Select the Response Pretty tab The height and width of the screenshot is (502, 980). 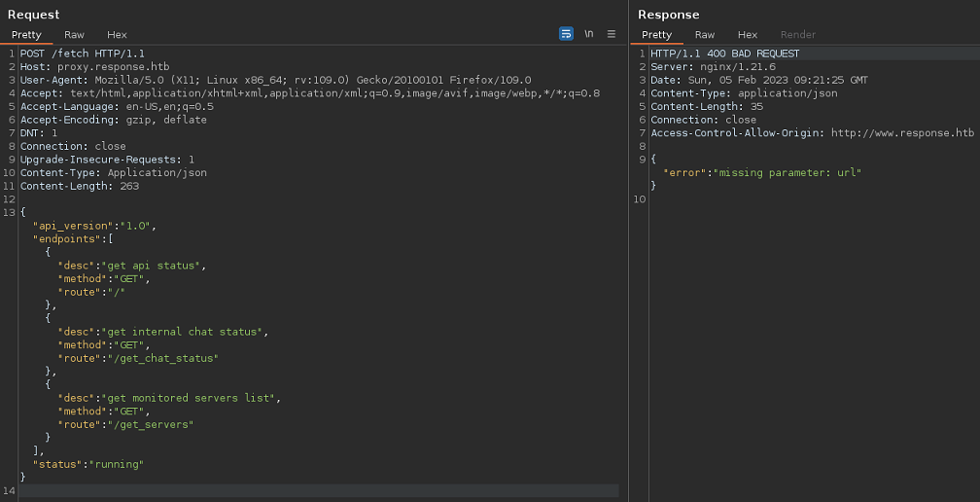(656, 35)
